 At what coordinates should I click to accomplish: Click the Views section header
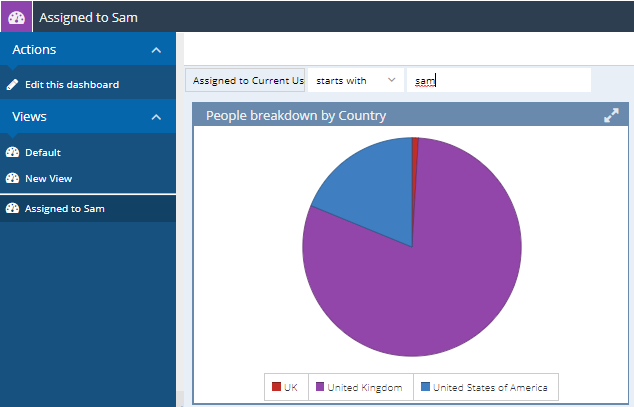pos(88,116)
